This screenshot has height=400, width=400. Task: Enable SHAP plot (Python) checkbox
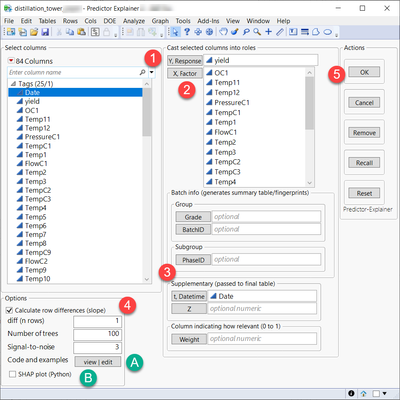coord(13,374)
